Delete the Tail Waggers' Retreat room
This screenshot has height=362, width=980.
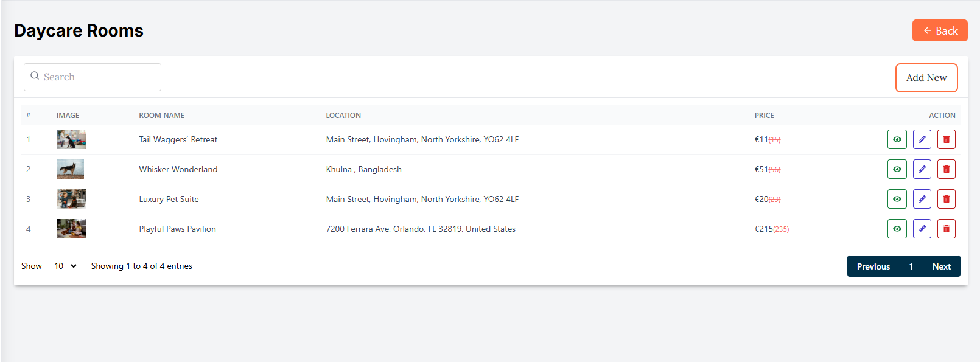click(946, 139)
